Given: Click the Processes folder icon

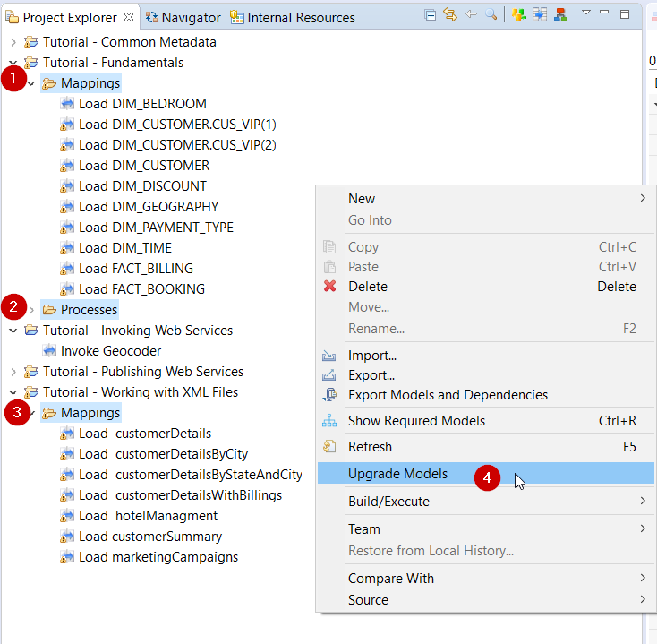Looking at the screenshot, I should tap(49, 310).
